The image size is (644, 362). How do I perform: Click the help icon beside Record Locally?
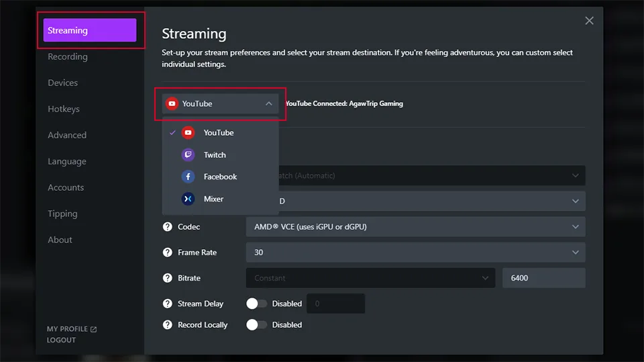pyautogui.click(x=167, y=324)
